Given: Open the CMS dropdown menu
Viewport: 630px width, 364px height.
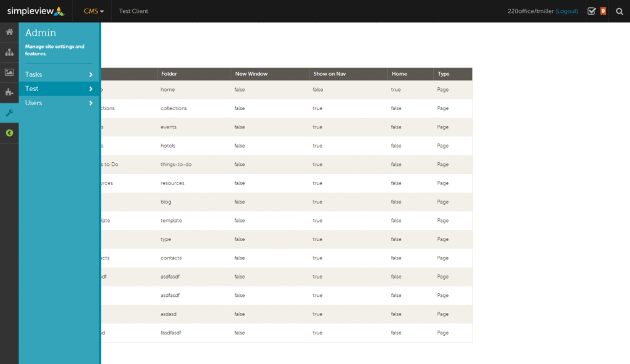Looking at the screenshot, I should coord(94,11).
